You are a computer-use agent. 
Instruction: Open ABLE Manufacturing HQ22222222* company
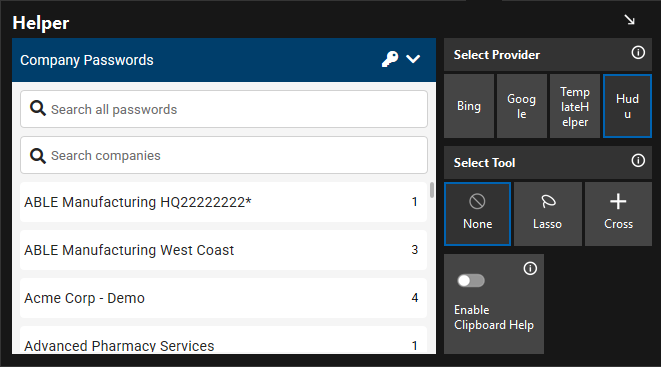tap(223, 202)
